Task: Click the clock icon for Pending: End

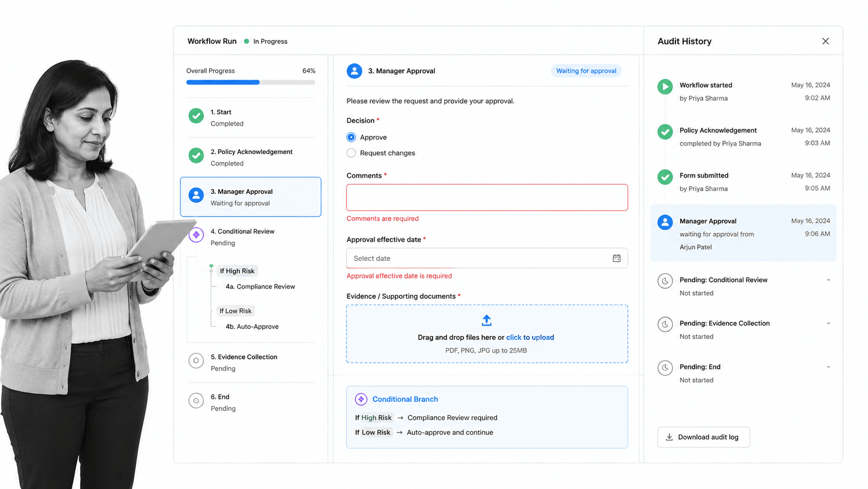Action: point(665,368)
